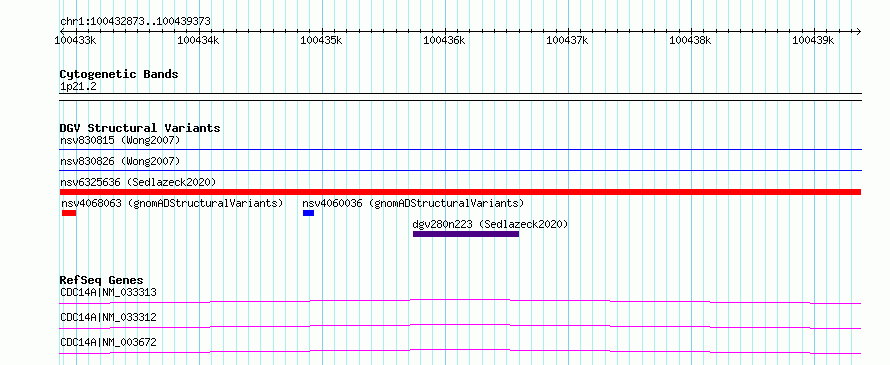Open the nsv4068063 gnomAD variant label
The width and height of the screenshot is (890, 365).
pos(171,203)
